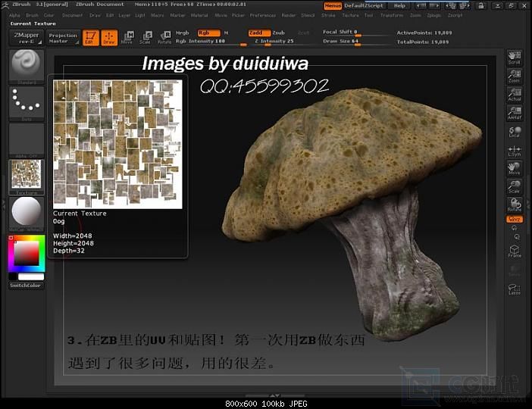The height and width of the screenshot is (409, 532).
Task: Toggle the Menus visibility button
Action: tap(333, 6)
